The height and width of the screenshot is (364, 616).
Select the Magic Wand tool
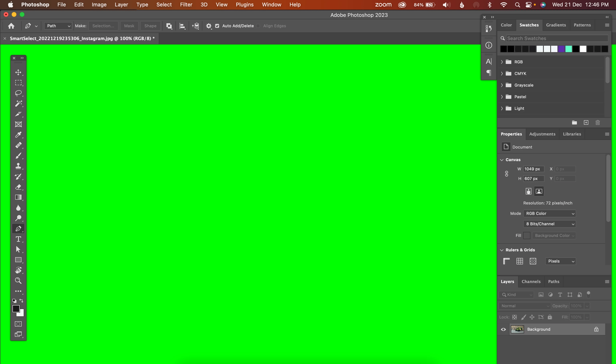pos(18,103)
